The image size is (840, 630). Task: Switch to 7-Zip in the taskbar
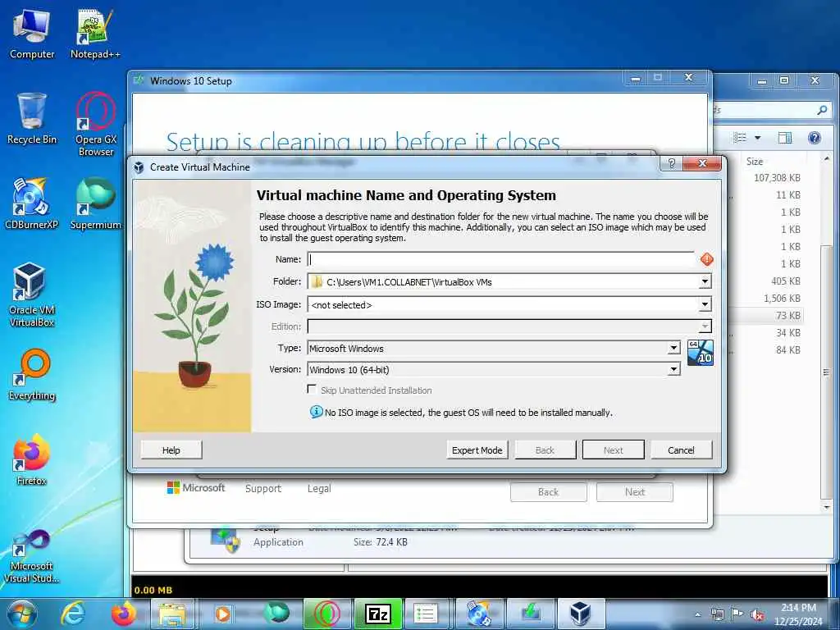point(377,614)
